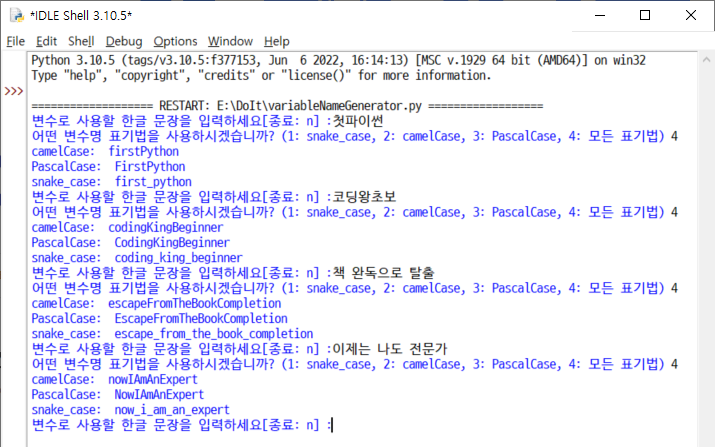The height and width of the screenshot is (447, 715).
Task: Click the RESTART variableNameGenerator.py line
Action: click(287, 106)
